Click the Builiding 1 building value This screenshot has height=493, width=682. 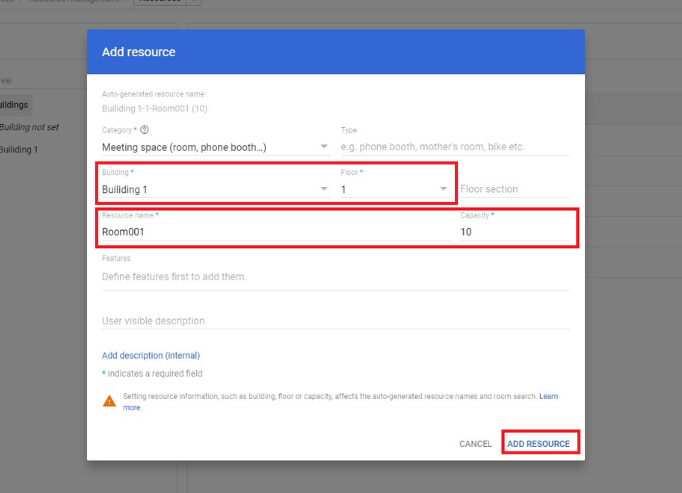pyautogui.click(x=124, y=189)
